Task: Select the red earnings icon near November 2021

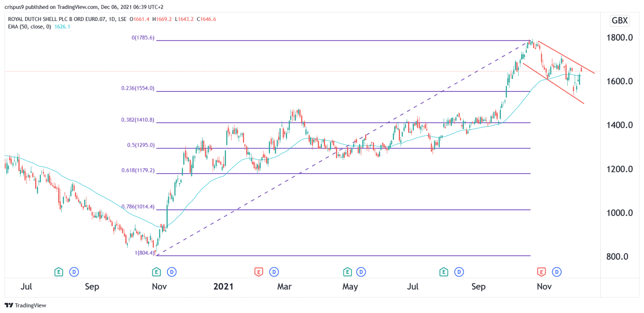Action: [542, 272]
